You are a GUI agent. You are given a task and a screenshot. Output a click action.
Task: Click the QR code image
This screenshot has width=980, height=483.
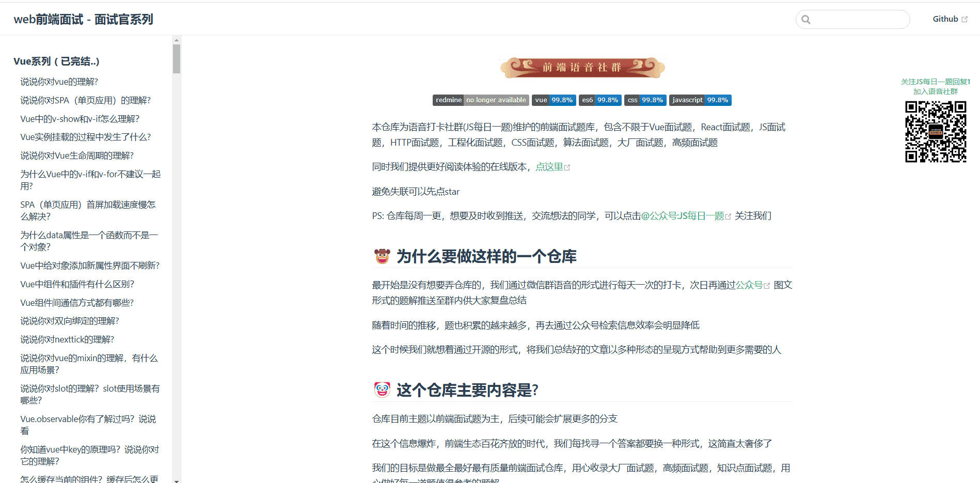935,132
